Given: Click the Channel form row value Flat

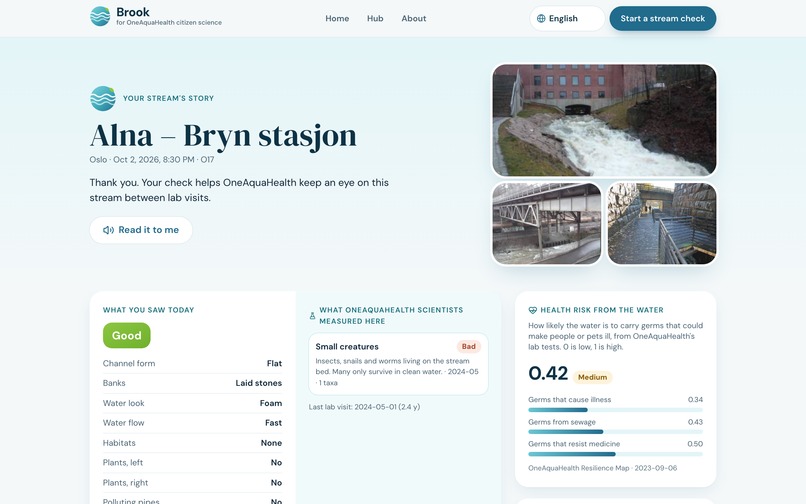Looking at the screenshot, I should coord(274,364).
